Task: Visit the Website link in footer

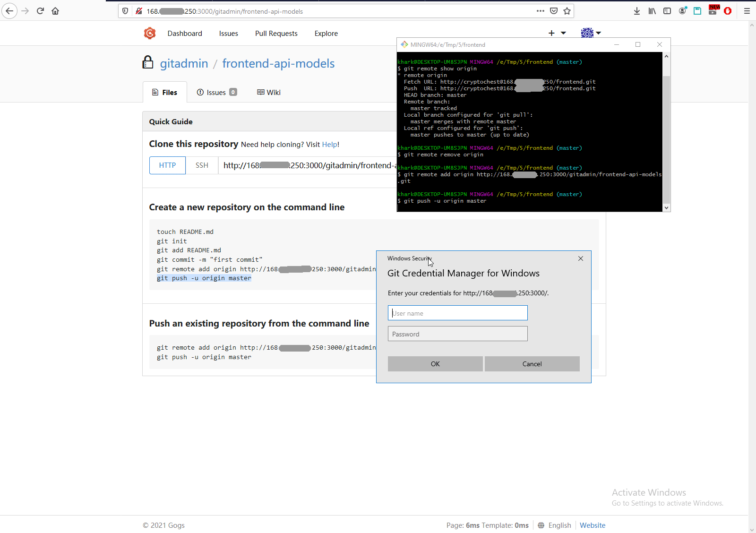Action: pos(593,525)
